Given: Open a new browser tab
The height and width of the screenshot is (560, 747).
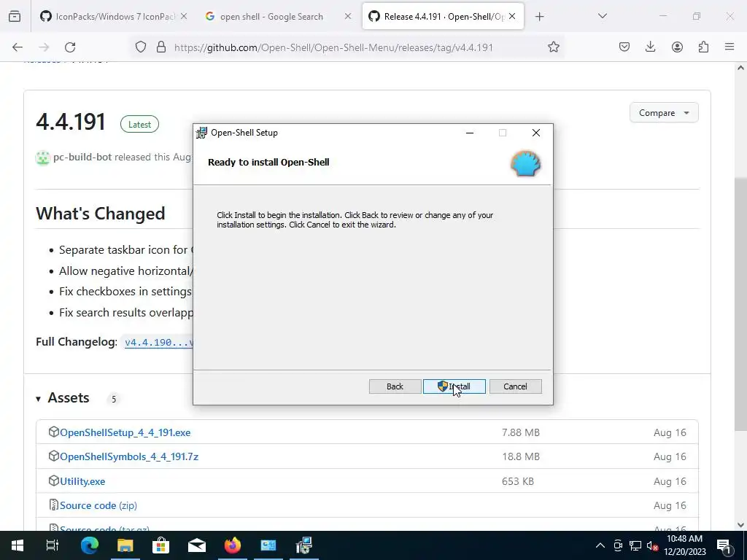Looking at the screenshot, I should 539,17.
